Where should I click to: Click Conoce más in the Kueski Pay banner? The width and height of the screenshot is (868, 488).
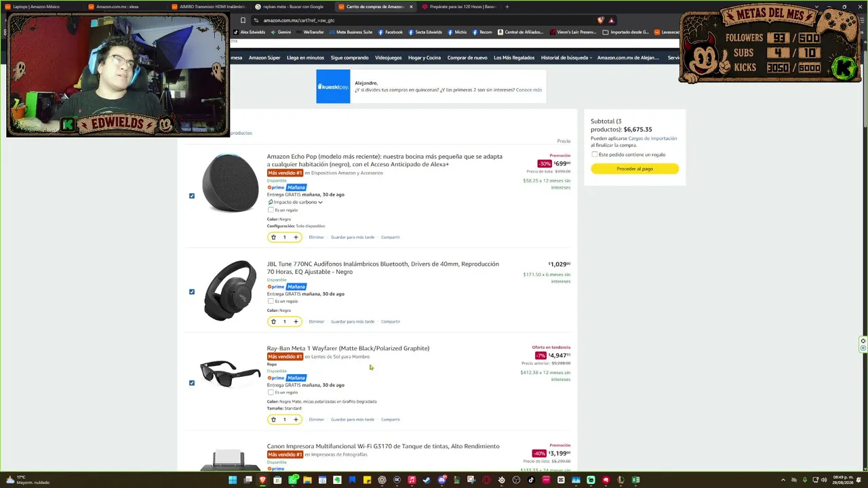pos(529,89)
